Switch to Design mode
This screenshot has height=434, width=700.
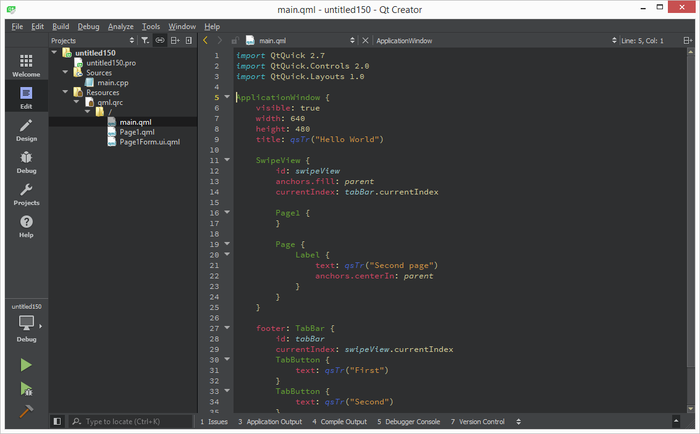[x=26, y=131]
